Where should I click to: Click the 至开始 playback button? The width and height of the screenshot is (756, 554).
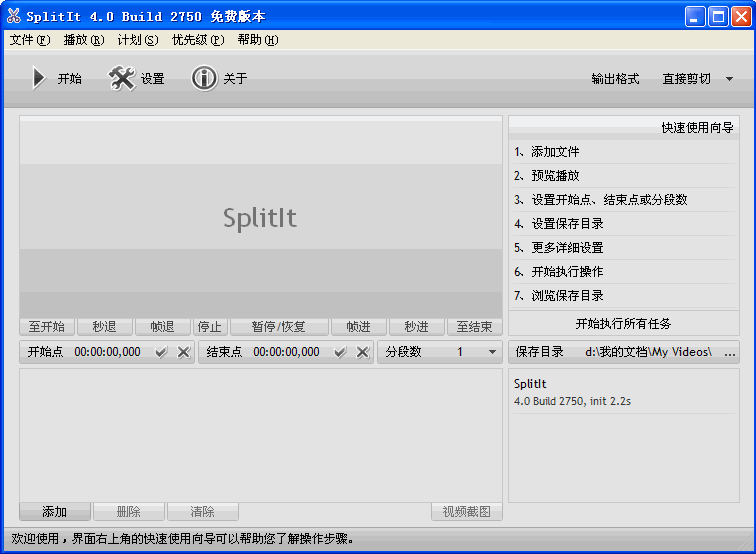(x=47, y=327)
